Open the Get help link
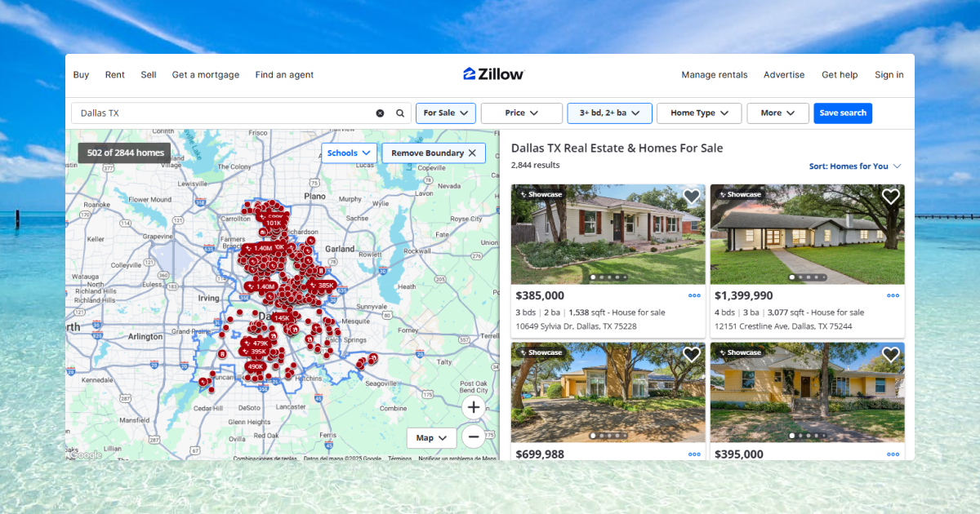The image size is (980, 514). pos(840,74)
